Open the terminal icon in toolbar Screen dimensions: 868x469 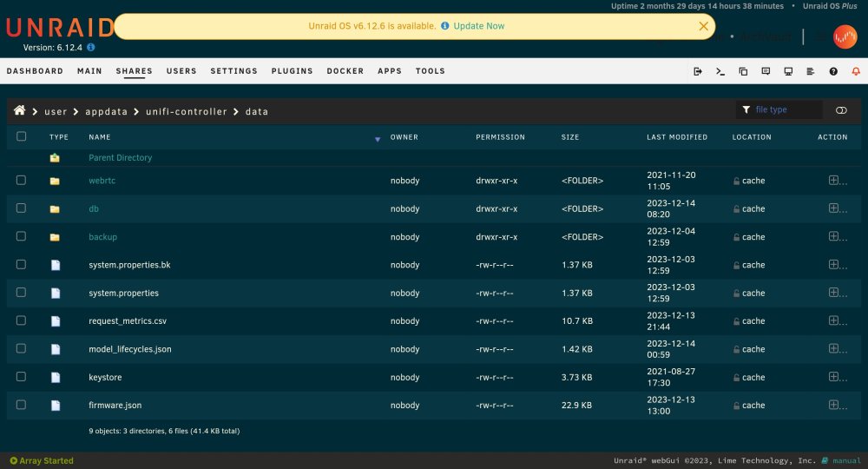tap(720, 71)
